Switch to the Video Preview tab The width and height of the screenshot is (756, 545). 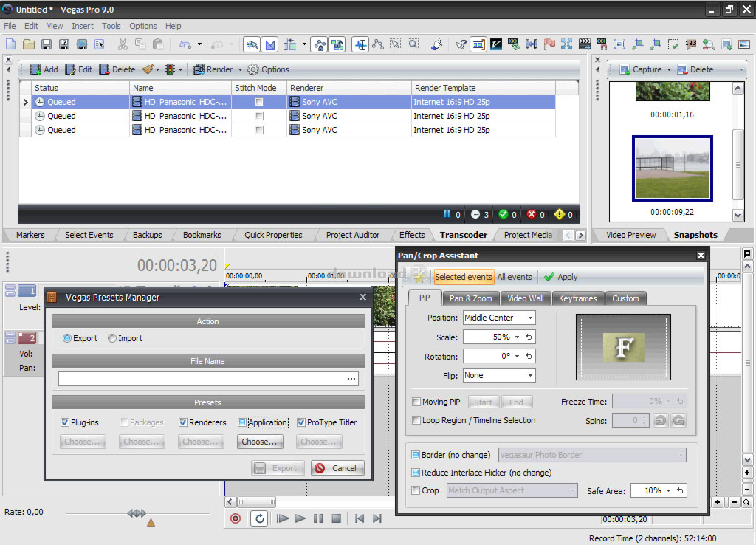tap(630, 235)
